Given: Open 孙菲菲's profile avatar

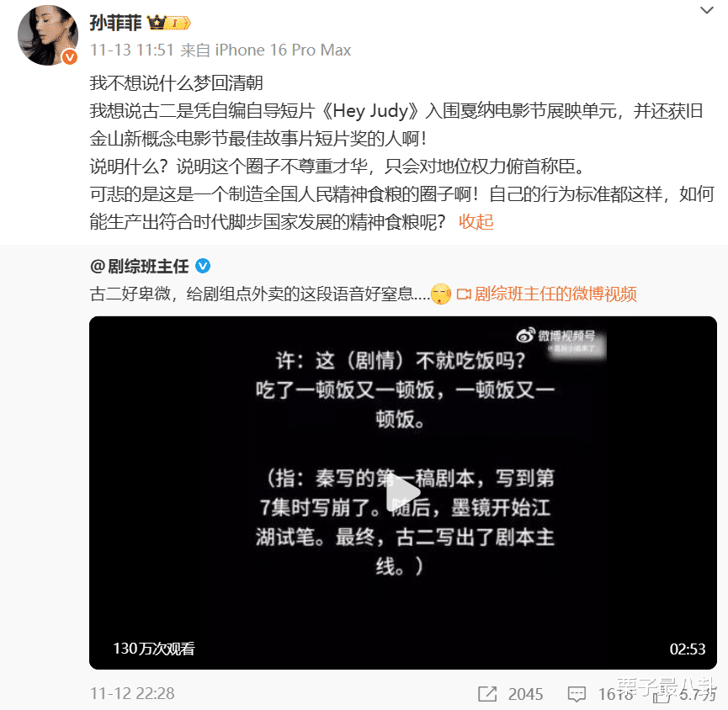Looking at the screenshot, I should coord(47,35).
